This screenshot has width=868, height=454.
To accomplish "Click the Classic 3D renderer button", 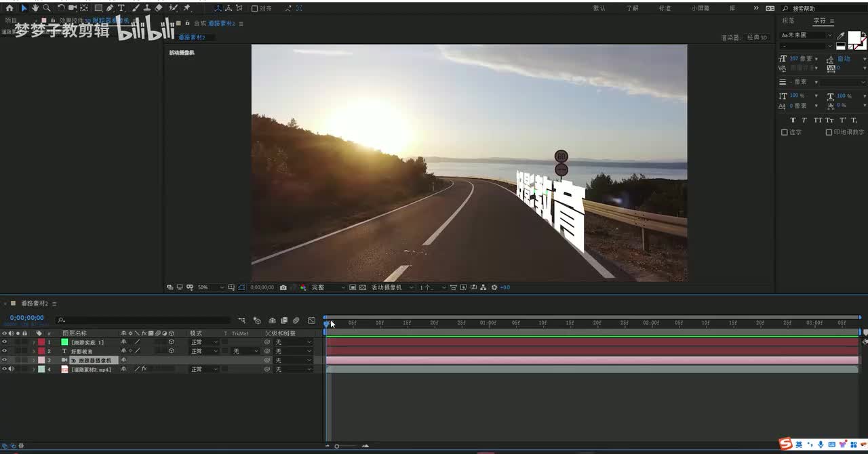I will point(756,37).
